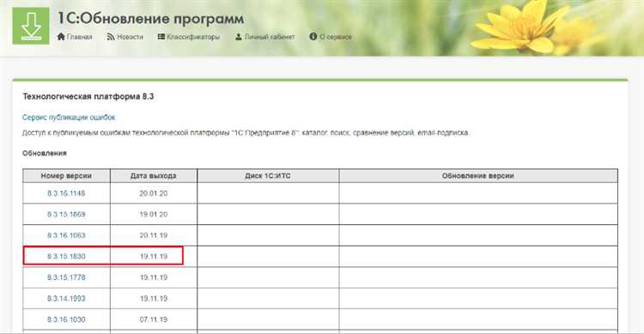Click the Обновления subheading

[x=45, y=153]
